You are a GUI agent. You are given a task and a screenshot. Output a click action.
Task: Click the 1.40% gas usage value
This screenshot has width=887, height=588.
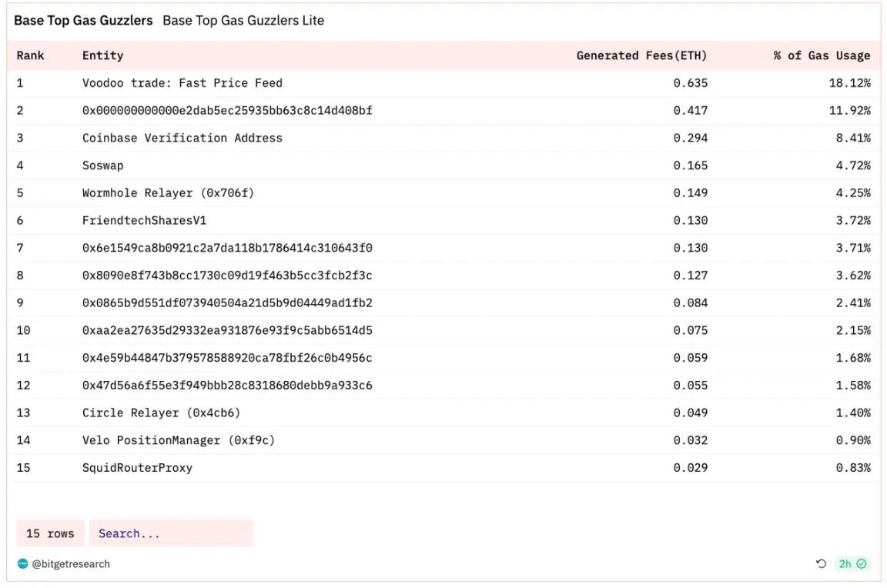tap(853, 413)
